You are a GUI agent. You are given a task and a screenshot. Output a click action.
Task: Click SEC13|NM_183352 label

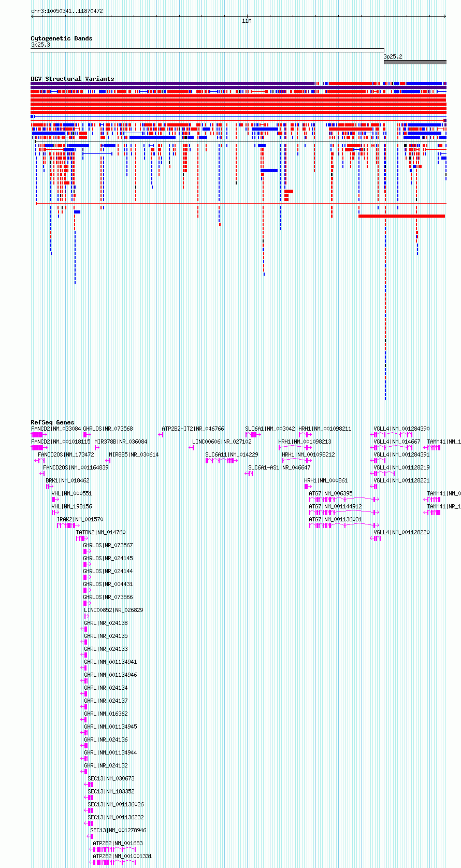pyautogui.click(x=111, y=791)
